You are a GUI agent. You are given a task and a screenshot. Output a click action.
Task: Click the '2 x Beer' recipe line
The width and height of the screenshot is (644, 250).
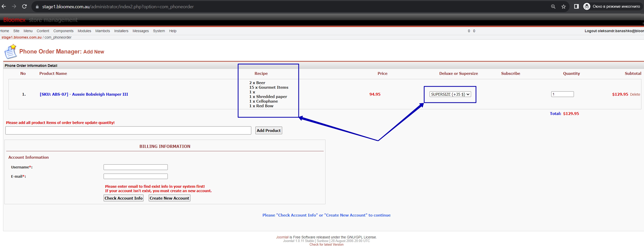pos(257,83)
